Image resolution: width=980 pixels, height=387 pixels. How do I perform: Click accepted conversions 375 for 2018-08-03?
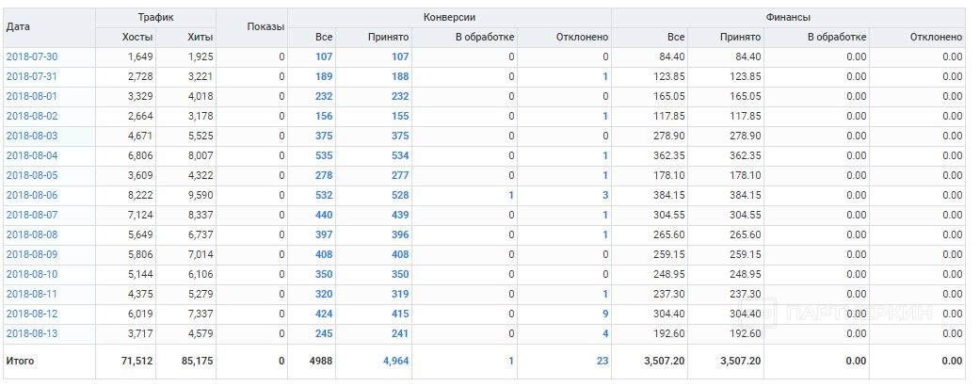tap(400, 136)
